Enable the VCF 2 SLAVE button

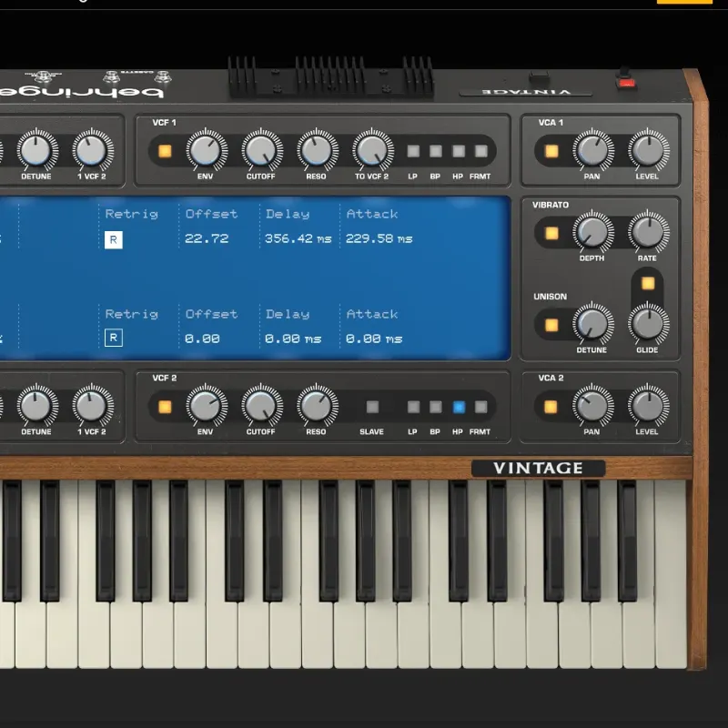pyautogui.click(x=372, y=407)
